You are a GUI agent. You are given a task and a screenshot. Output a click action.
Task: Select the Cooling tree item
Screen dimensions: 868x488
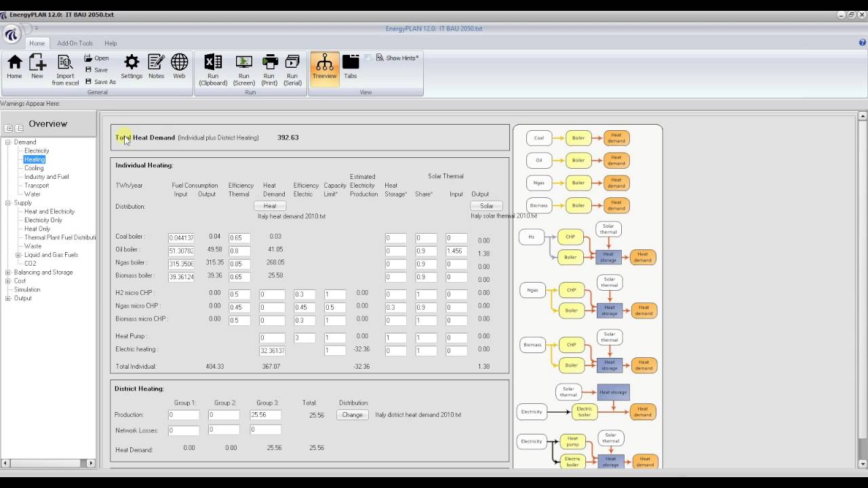tap(34, 168)
